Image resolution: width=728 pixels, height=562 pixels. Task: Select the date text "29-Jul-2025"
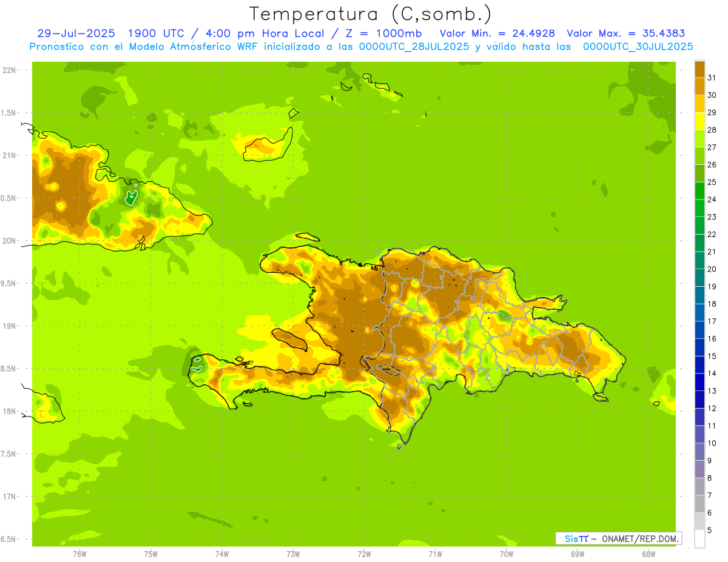76,33
